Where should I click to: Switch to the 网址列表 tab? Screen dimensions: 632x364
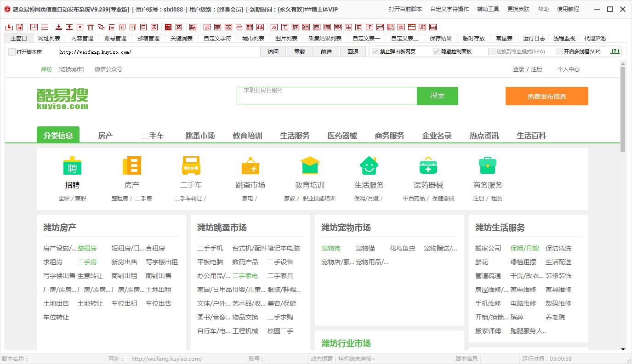49,38
